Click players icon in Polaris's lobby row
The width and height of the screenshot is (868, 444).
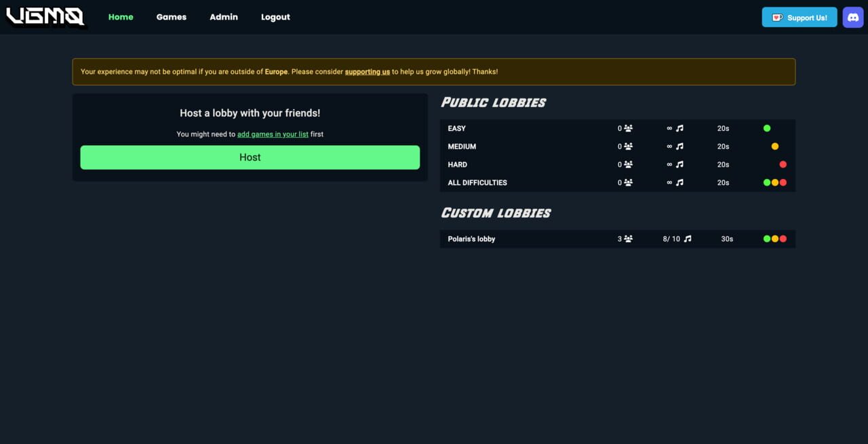(628, 239)
